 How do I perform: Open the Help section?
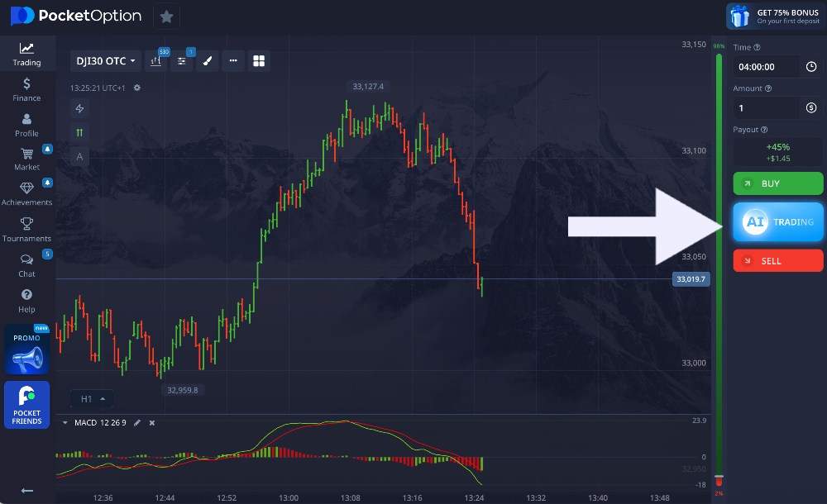pos(26,302)
